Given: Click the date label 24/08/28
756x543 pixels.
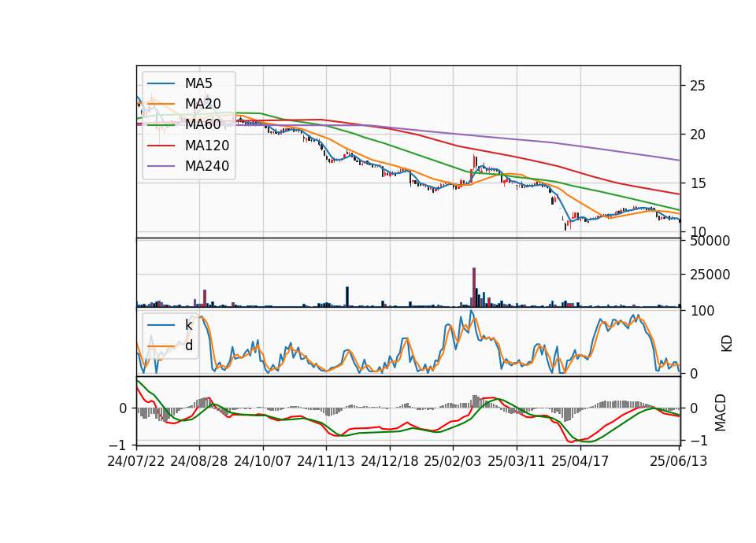Looking at the screenshot, I should tap(199, 462).
